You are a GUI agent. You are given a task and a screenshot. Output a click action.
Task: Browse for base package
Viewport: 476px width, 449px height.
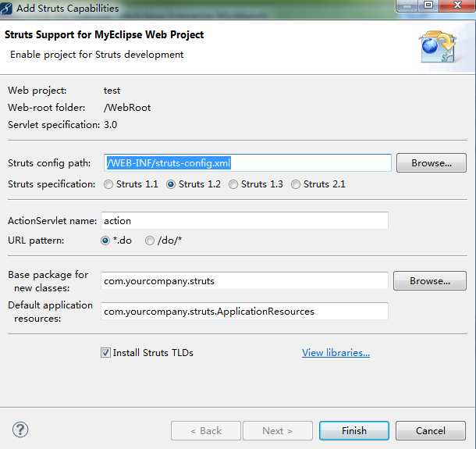[430, 281]
